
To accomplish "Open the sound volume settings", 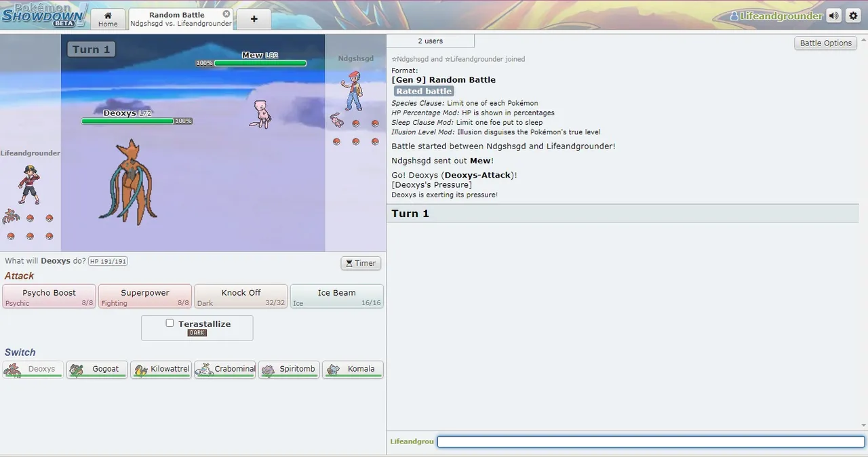I will [x=833, y=16].
